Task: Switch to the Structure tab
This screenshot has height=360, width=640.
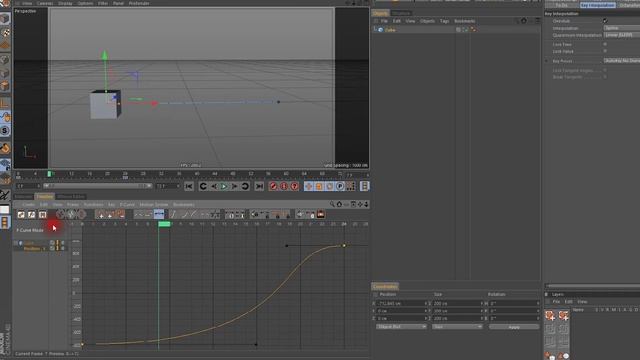Action: click(x=401, y=13)
